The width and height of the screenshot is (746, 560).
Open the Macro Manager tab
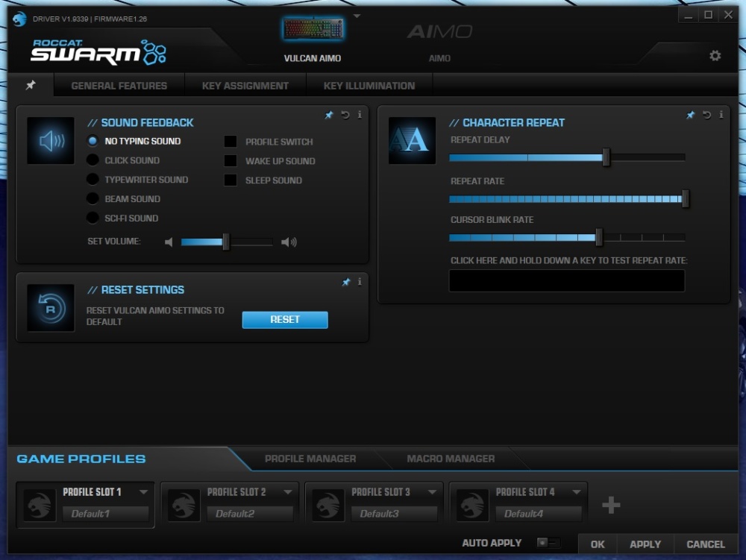click(451, 459)
